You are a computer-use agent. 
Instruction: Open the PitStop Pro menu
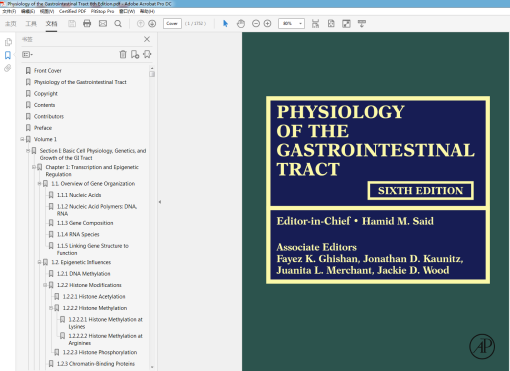(x=102, y=11)
